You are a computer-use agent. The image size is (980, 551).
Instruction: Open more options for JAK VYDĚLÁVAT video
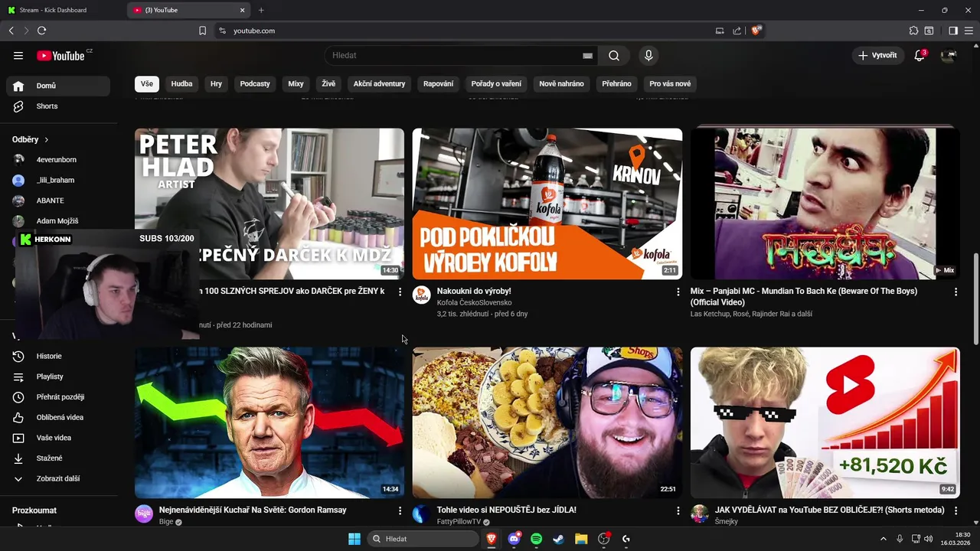(955, 510)
